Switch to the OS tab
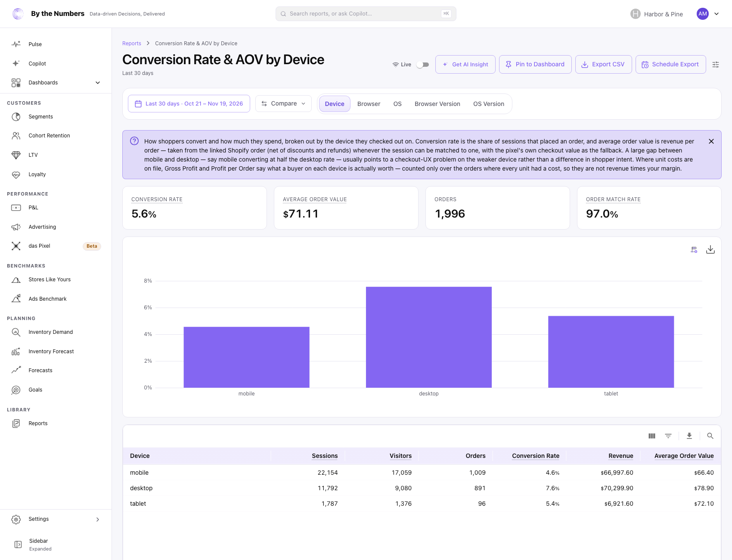This screenshot has height=560, width=732. click(397, 104)
